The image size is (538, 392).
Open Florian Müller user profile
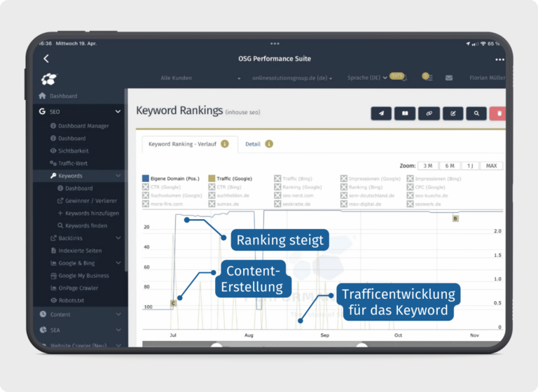(487, 78)
